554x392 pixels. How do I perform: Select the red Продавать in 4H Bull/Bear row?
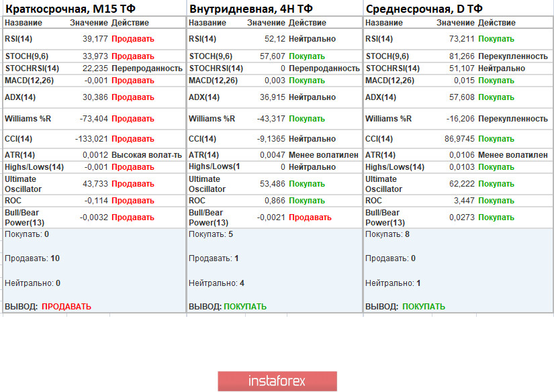point(310,217)
